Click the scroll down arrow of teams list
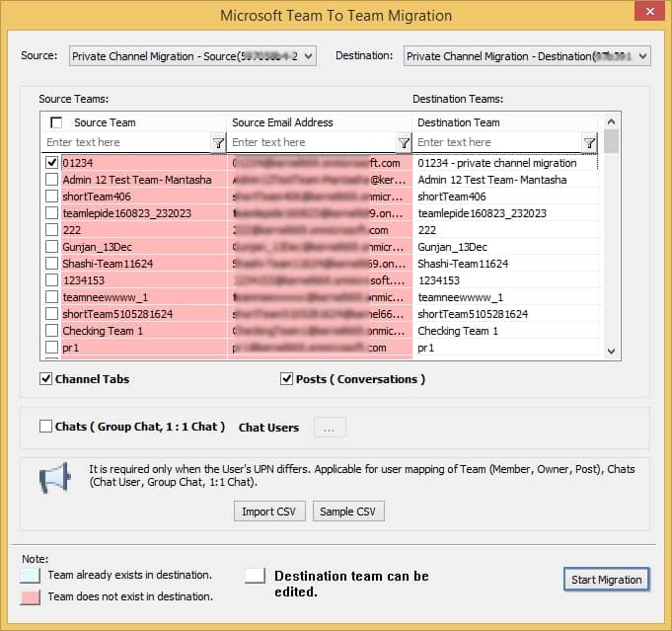 [611, 352]
